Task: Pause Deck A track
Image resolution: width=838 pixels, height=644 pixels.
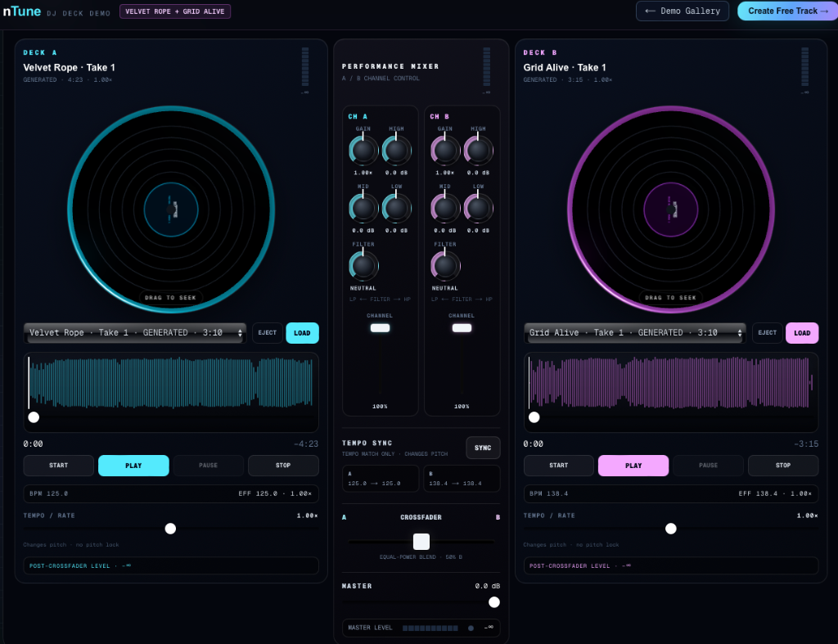Action: [209, 466]
